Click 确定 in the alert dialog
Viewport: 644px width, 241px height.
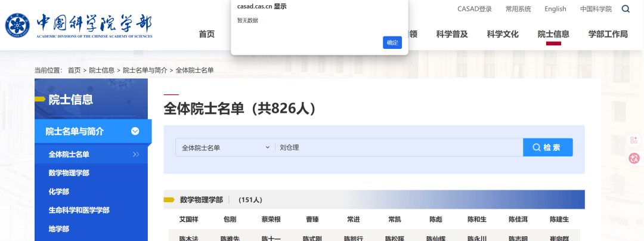392,42
